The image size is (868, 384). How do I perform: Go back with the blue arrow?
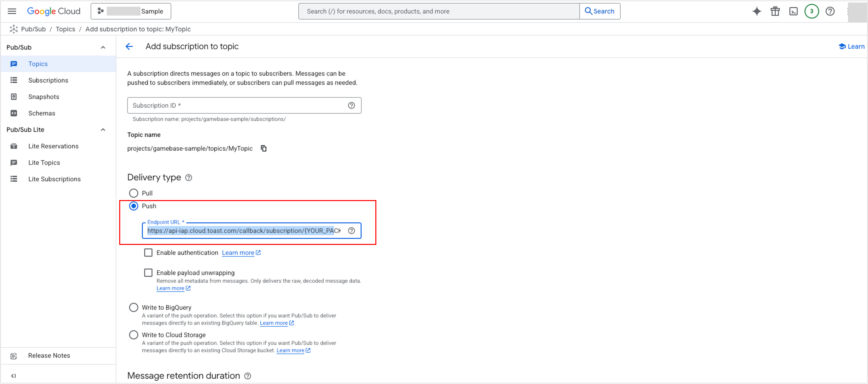129,46
